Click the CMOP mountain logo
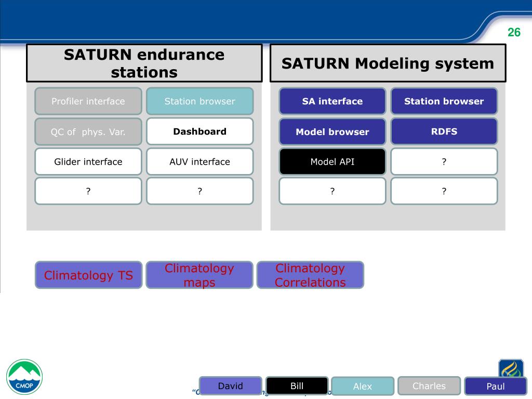The image size is (532, 399). click(24, 377)
